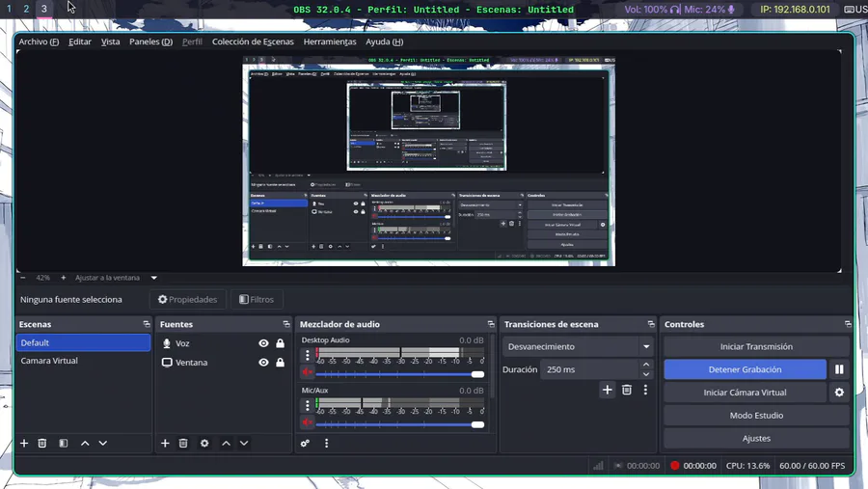Add a configurable transition plus icon
Viewport: 868px width, 489px height.
[x=608, y=390]
